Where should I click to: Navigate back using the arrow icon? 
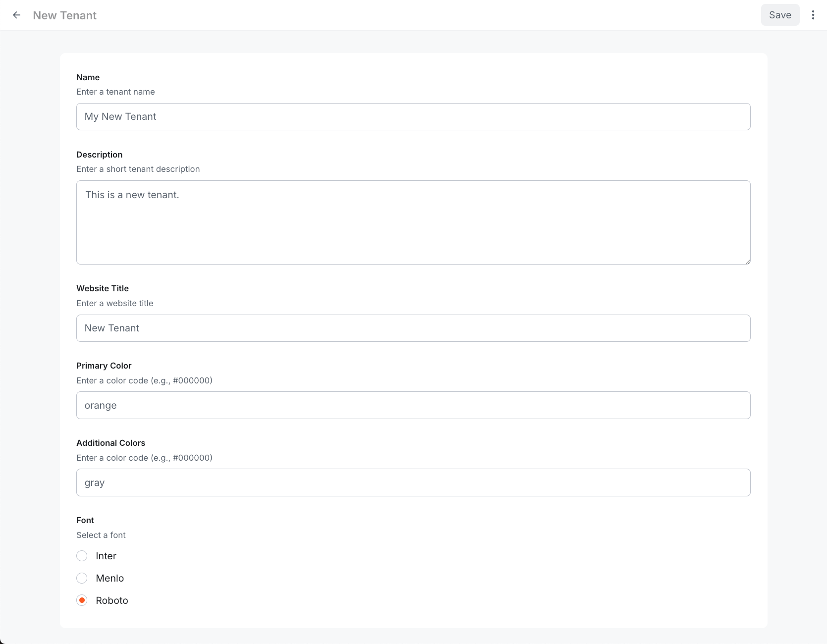coord(17,15)
